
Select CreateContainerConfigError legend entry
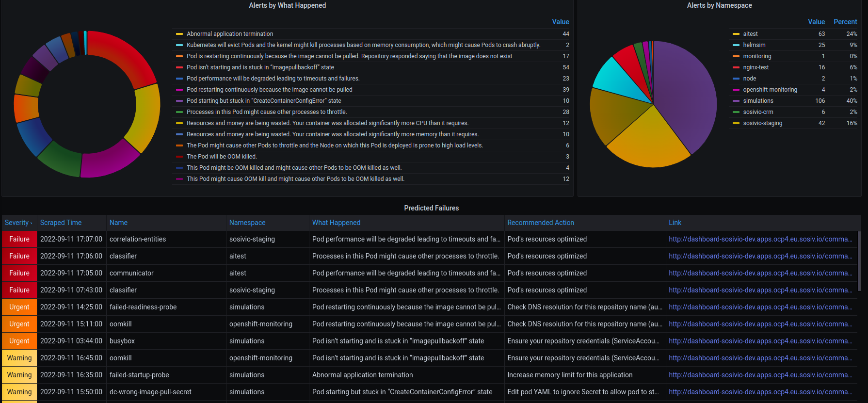264,101
